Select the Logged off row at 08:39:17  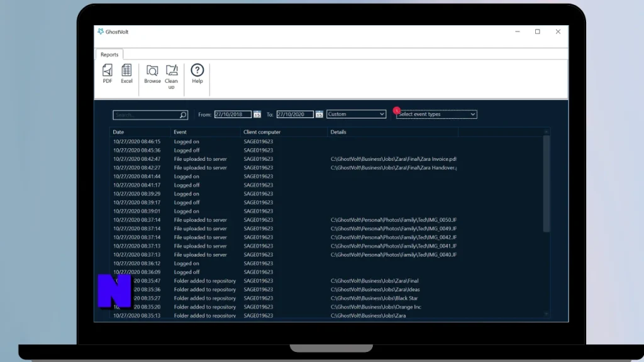[x=326, y=202]
